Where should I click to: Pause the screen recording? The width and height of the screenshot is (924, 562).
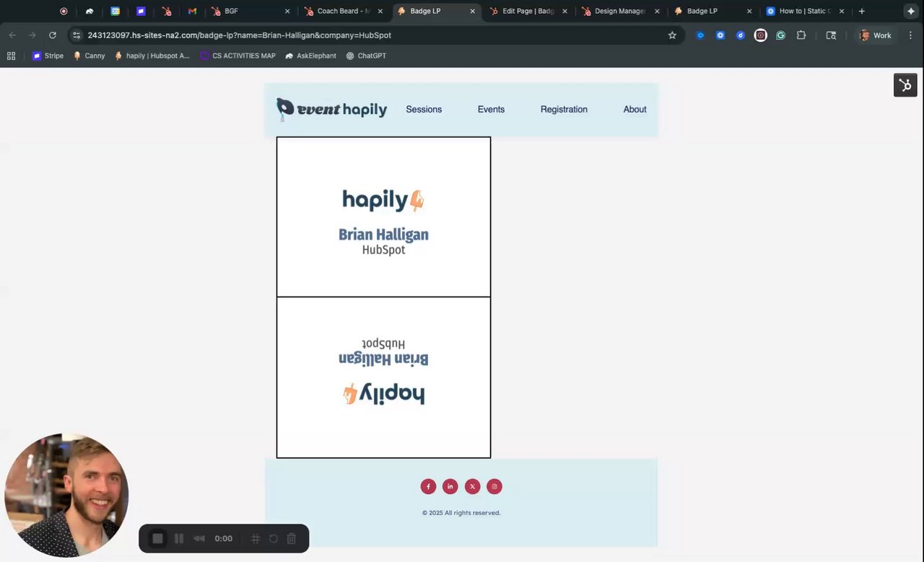pyautogui.click(x=179, y=539)
